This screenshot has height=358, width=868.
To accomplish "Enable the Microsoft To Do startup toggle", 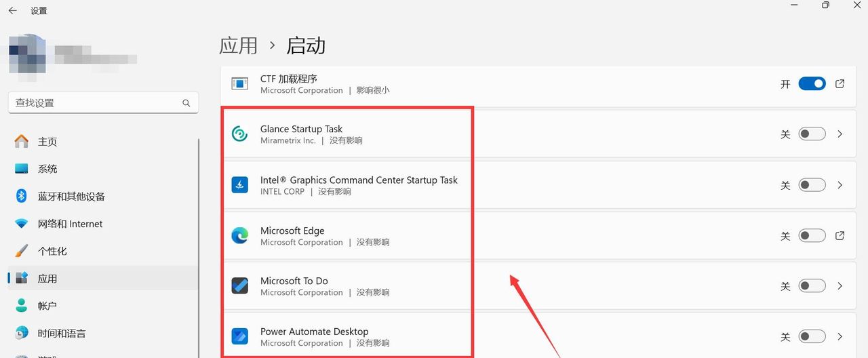I will [x=812, y=286].
